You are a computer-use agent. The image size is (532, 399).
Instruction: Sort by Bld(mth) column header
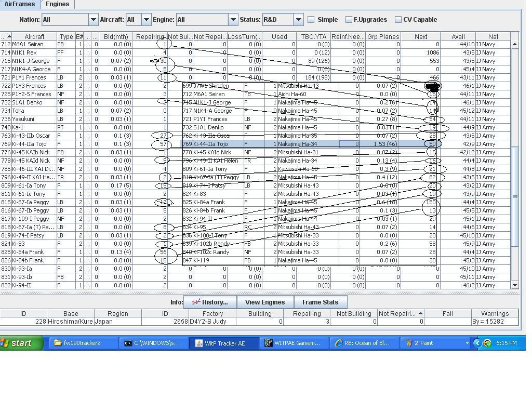pos(116,36)
